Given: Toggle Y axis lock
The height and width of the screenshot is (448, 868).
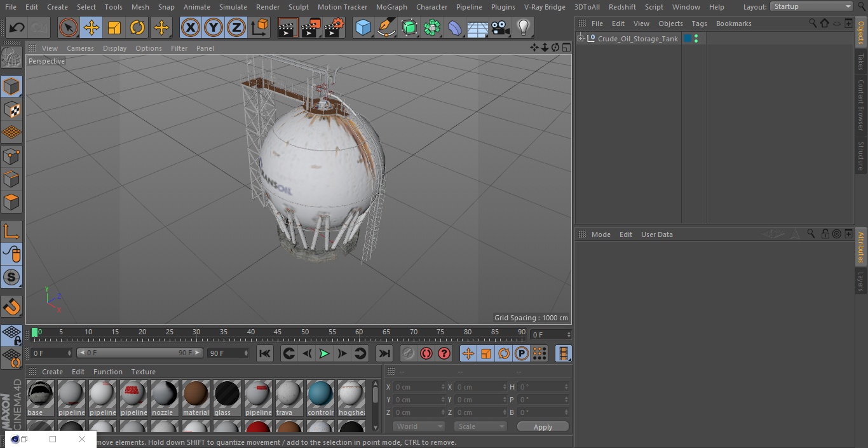Looking at the screenshot, I should point(214,27).
